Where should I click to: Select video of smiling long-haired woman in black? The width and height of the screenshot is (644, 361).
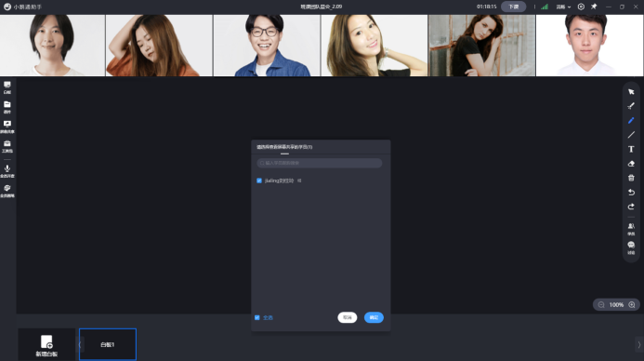(x=375, y=46)
